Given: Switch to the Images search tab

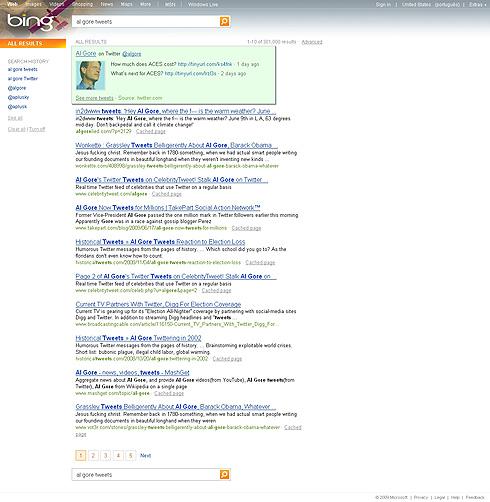Looking at the screenshot, I should (34, 4).
